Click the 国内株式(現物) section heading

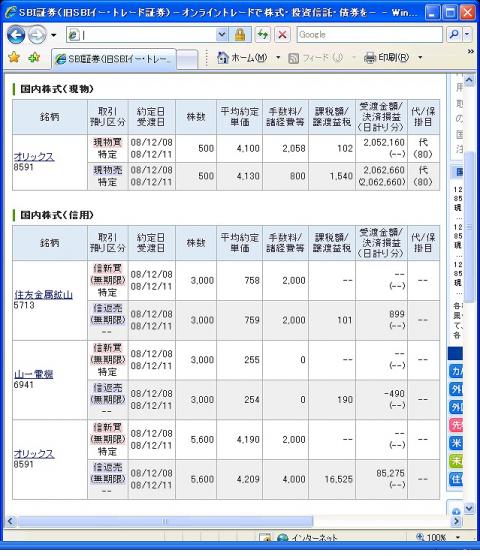click(57, 89)
